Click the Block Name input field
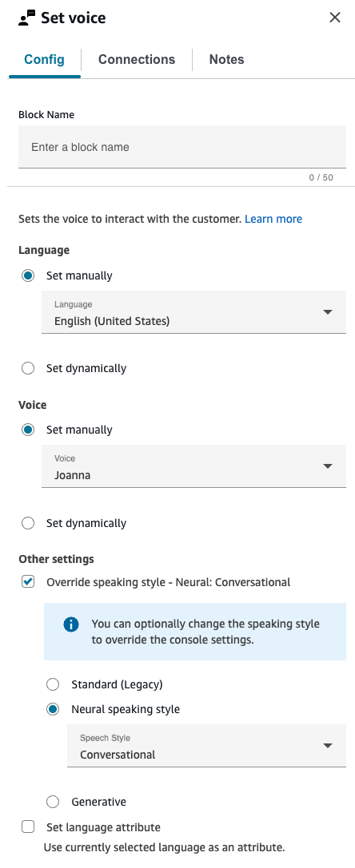The height and width of the screenshot is (868, 355). [182, 147]
